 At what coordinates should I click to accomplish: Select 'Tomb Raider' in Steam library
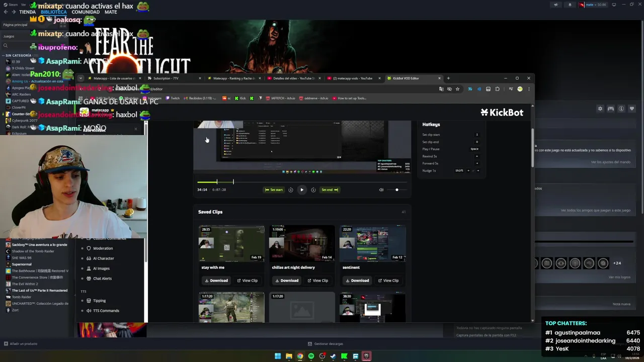point(22,297)
